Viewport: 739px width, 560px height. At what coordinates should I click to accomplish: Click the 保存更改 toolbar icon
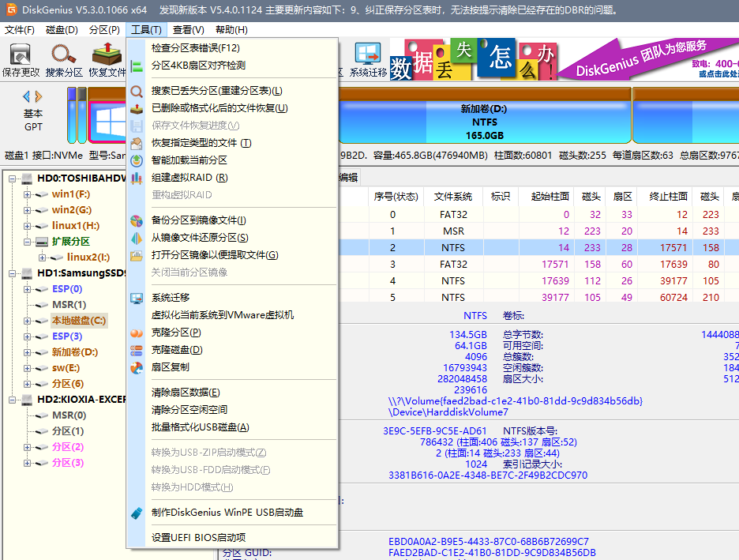[x=21, y=60]
